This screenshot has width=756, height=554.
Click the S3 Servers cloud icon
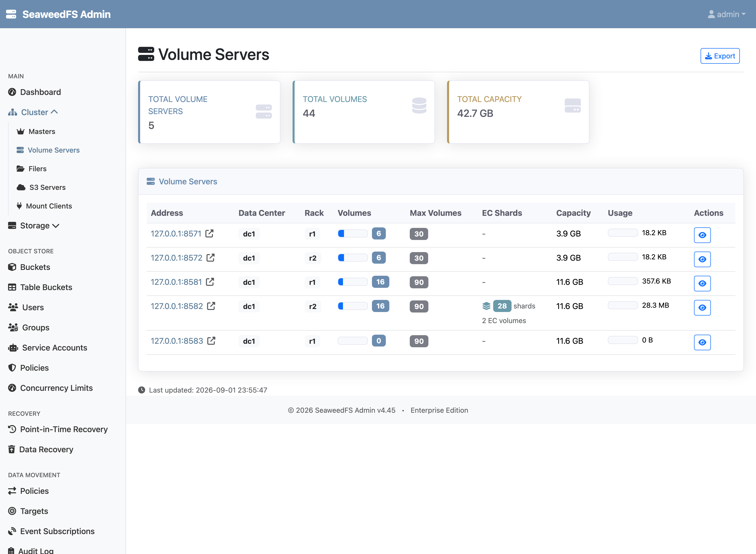coord(21,187)
